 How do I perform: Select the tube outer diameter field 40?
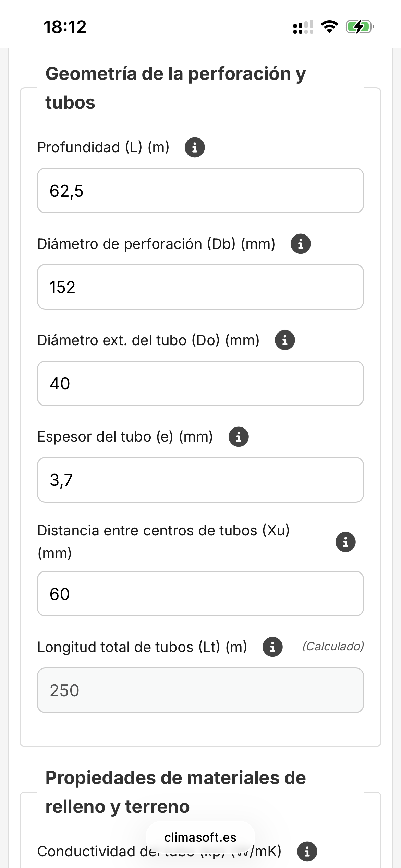(x=200, y=383)
